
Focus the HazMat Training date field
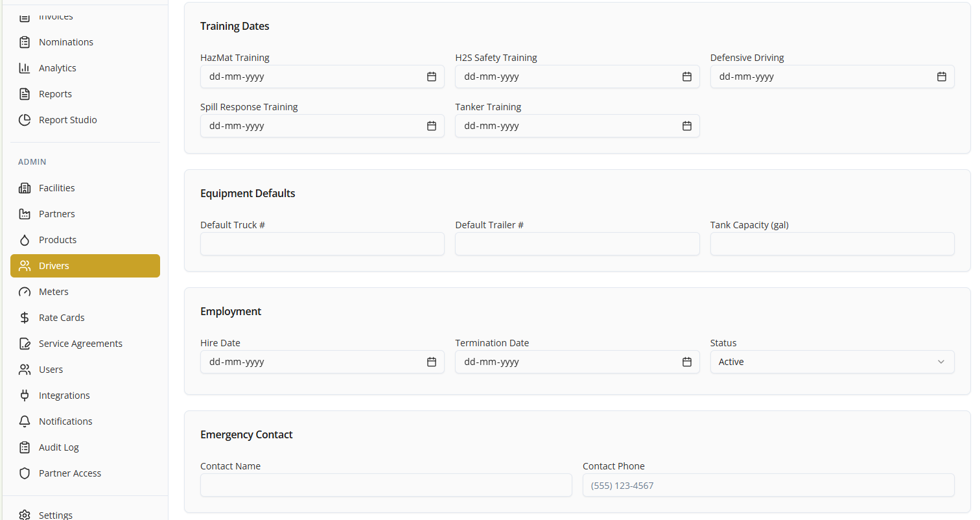322,77
